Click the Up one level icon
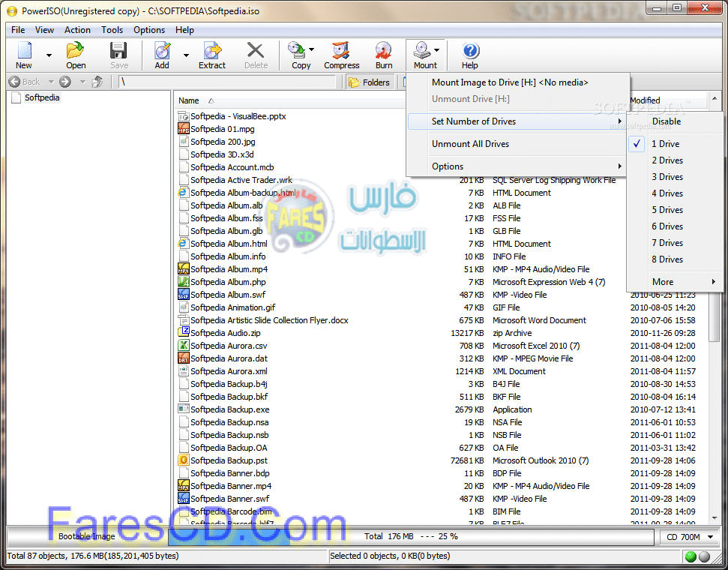Viewport: 728px width, 570px height. click(x=97, y=82)
